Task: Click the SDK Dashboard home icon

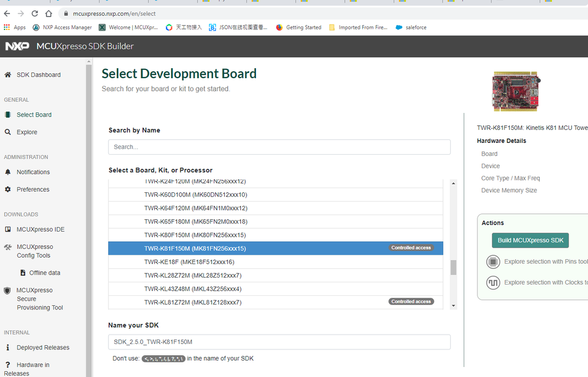Action: 8,75
